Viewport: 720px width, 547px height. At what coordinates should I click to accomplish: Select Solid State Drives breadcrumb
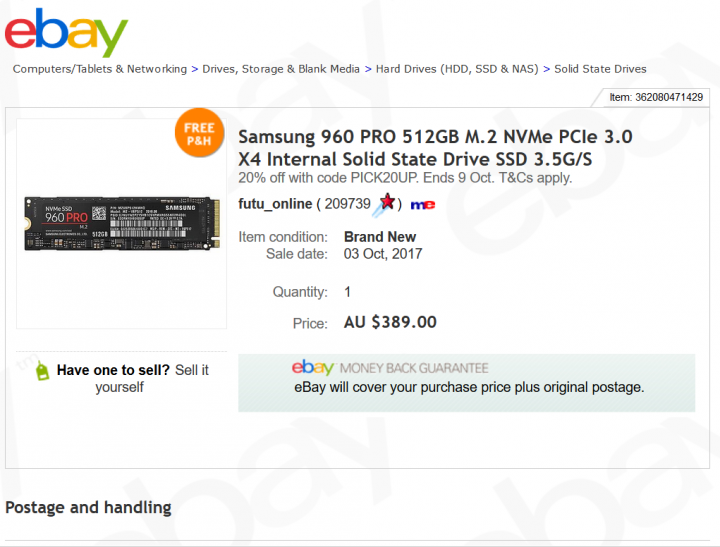(600, 69)
